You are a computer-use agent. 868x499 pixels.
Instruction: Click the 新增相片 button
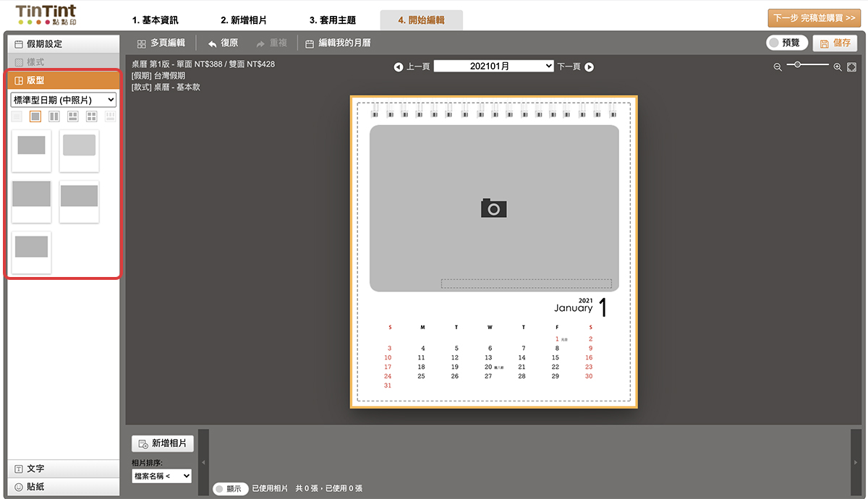(163, 443)
